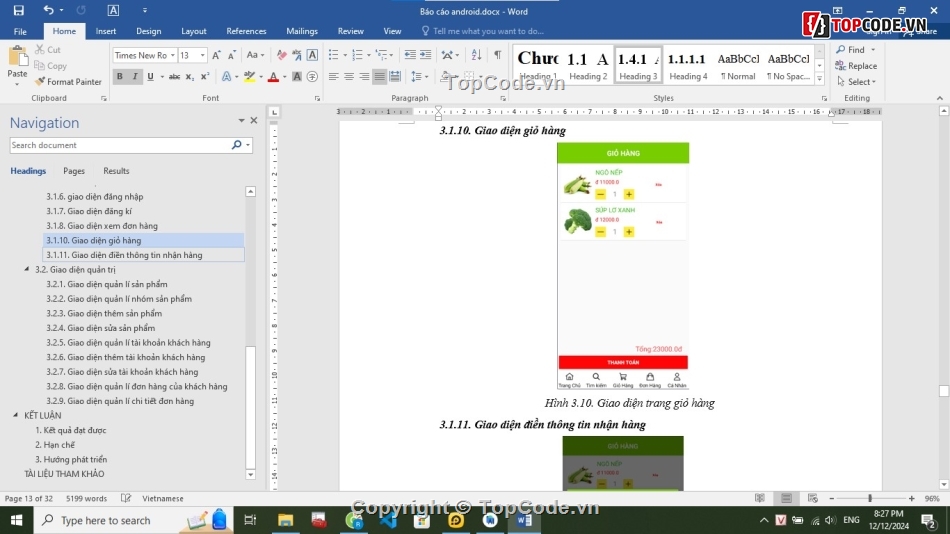Screen dimensions: 950x534
Task: Switch to Design tab
Action: pos(148,31)
